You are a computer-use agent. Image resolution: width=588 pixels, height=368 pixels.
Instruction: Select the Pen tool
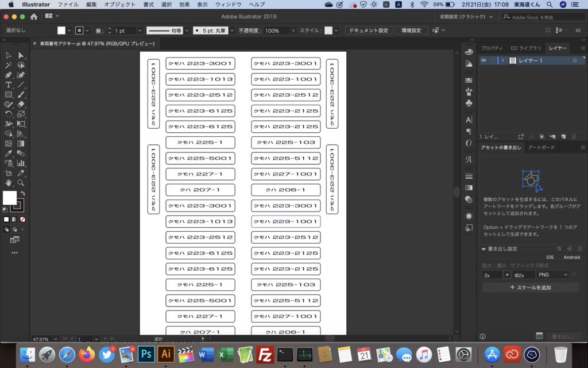[x=8, y=75]
